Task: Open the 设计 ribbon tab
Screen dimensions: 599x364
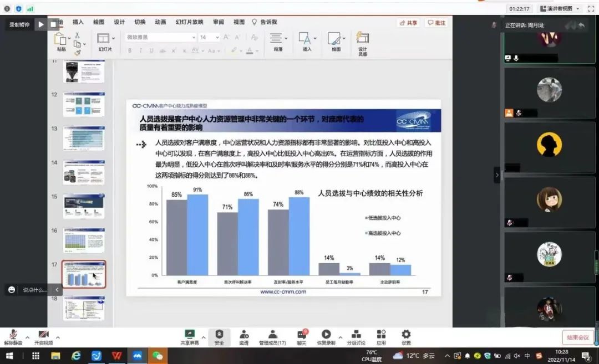Action: [119, 22]
